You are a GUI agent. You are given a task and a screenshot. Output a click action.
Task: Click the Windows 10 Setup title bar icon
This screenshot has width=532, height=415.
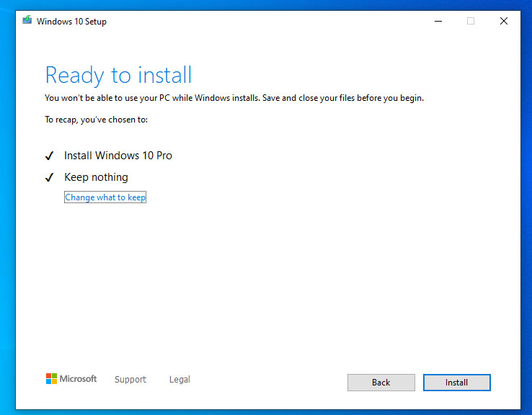click(x=27, y=20)
